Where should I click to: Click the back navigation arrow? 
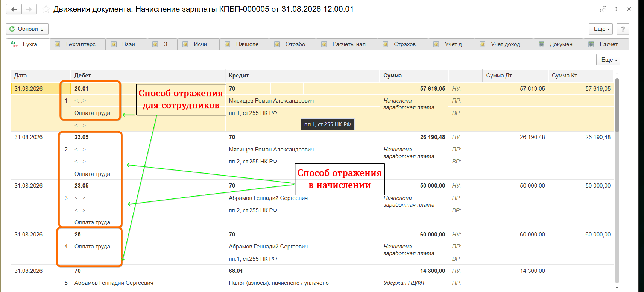click(x=14, y=9)
